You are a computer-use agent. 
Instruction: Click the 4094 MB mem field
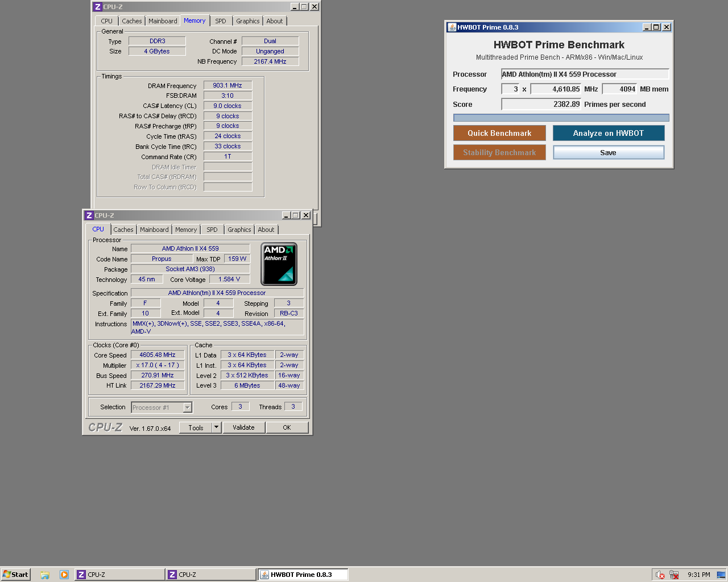pos(619,89)
